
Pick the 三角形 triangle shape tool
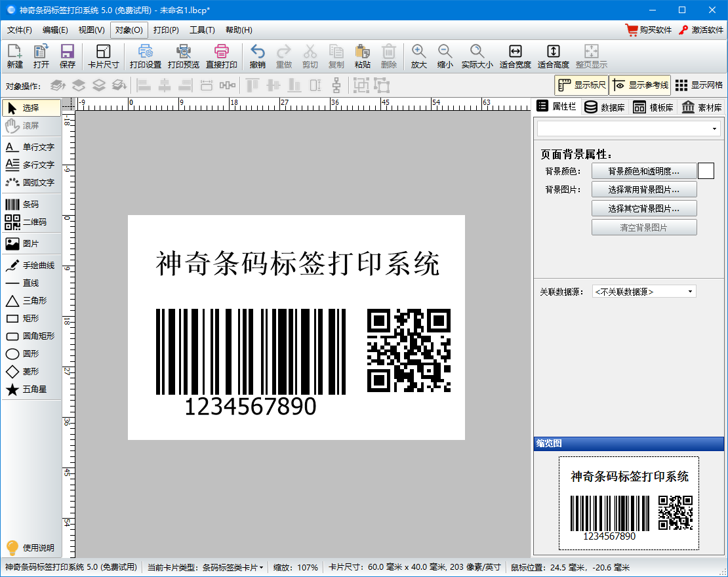pos(31,301)
